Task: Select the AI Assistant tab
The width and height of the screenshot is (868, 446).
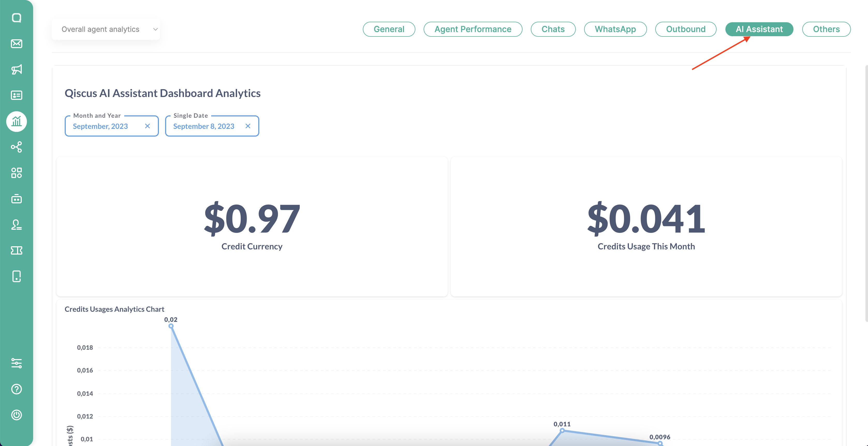Action: (759, 29)
